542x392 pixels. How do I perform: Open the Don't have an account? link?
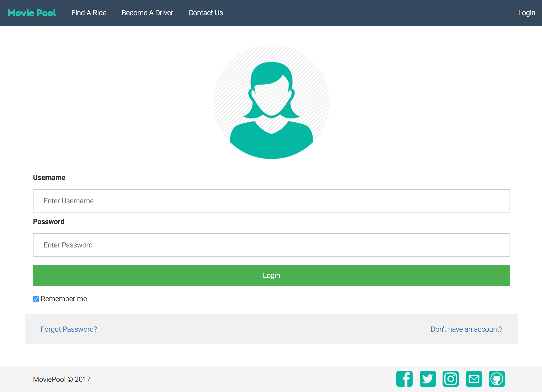click(466, 329)
